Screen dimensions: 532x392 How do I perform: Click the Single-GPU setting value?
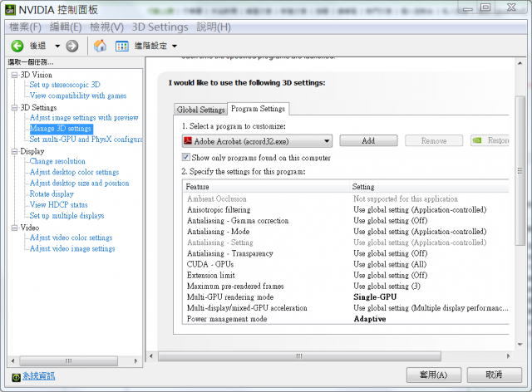[375, 297]
